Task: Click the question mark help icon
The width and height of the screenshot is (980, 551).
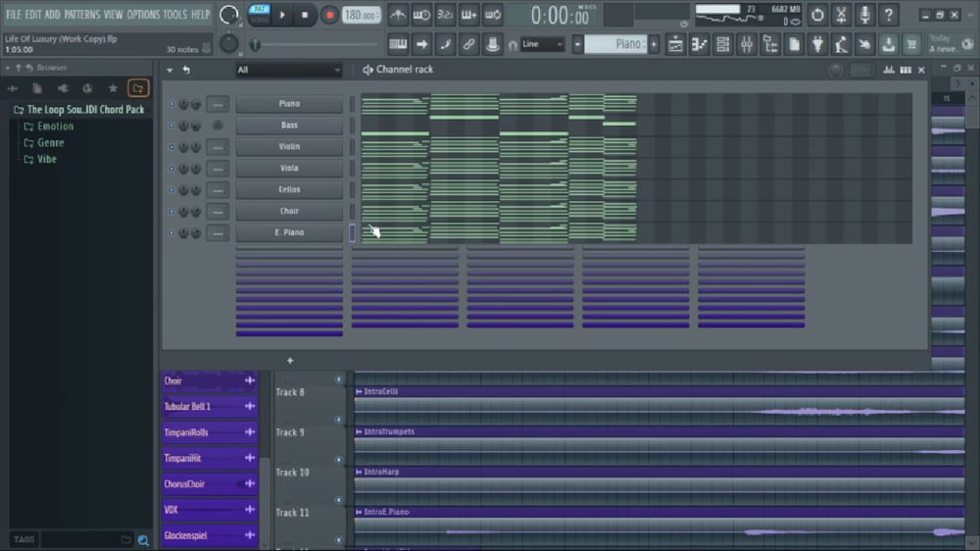Action: click(x=889, y=15)
